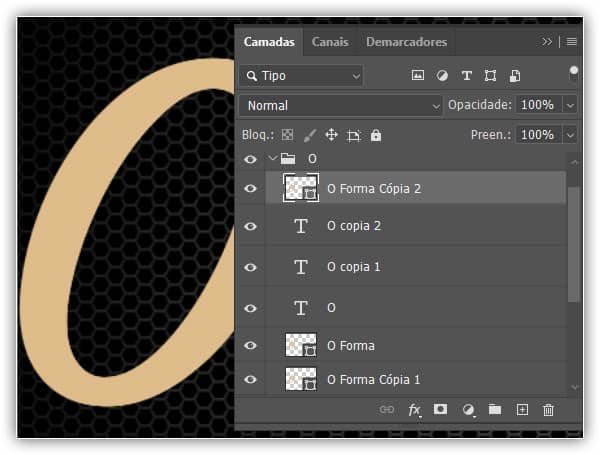
Task: Delete layer with trash icon
Action: pyautogui.click(x=548, y=410)
